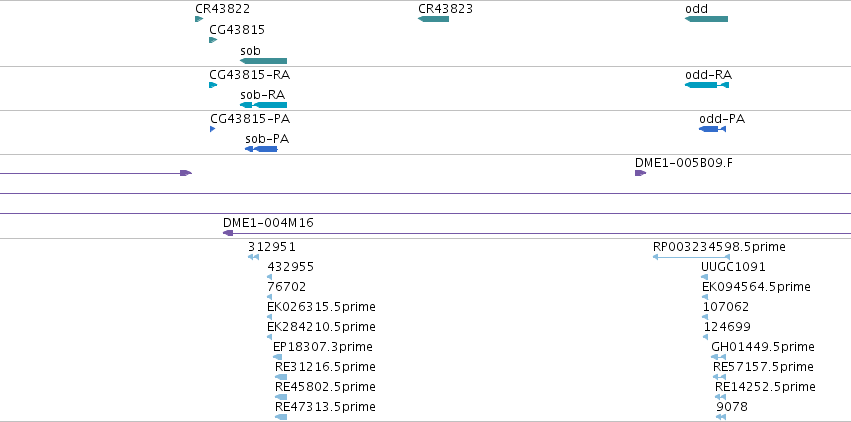Screen dimensions: 851x422
Task: Click the CG43815-PA label text
Action: click(x=250, y=119)
